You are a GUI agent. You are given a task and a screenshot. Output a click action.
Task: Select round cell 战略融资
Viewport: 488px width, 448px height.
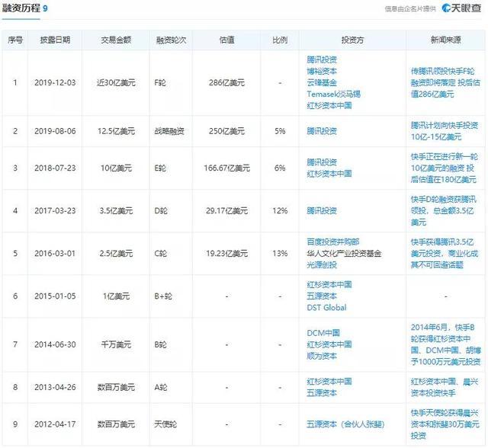click(x=169, y=131)
